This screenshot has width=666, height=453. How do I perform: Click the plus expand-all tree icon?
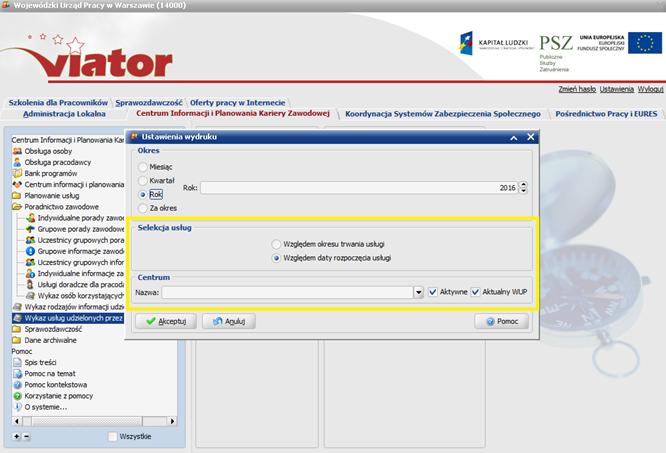click(16, 436)
